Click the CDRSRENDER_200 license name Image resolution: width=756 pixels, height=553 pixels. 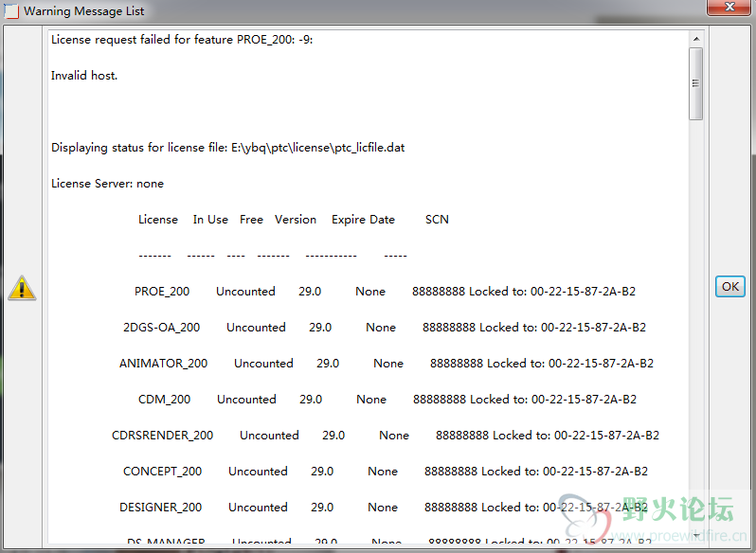click(163, 436)
